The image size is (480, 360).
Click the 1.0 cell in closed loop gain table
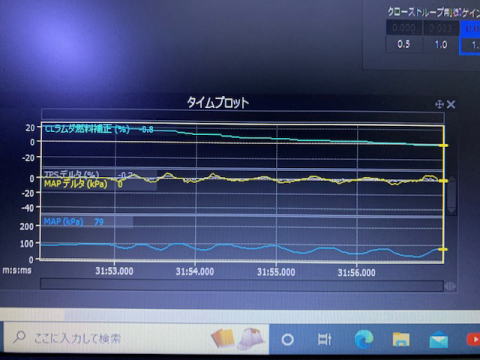tap(441, 44)
